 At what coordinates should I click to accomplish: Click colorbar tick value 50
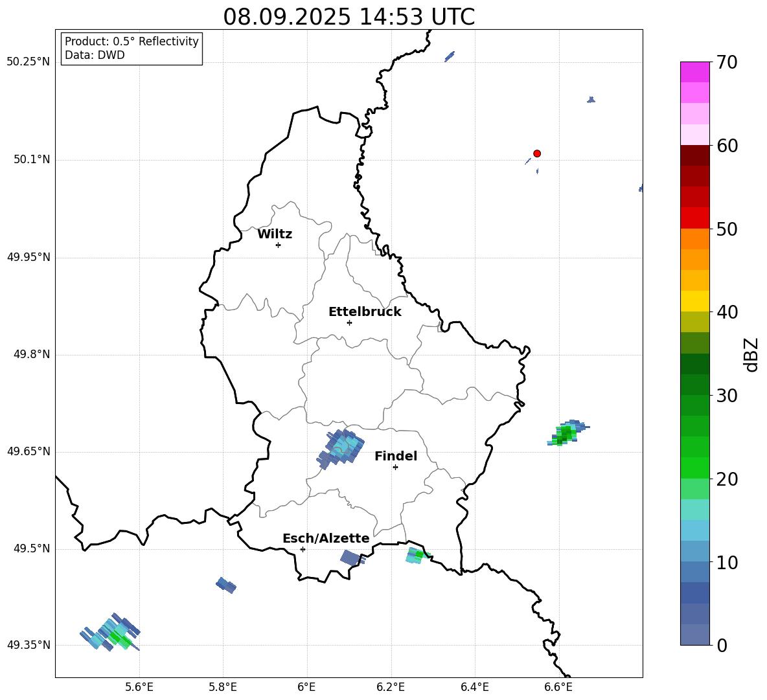[x=727, y=229]
